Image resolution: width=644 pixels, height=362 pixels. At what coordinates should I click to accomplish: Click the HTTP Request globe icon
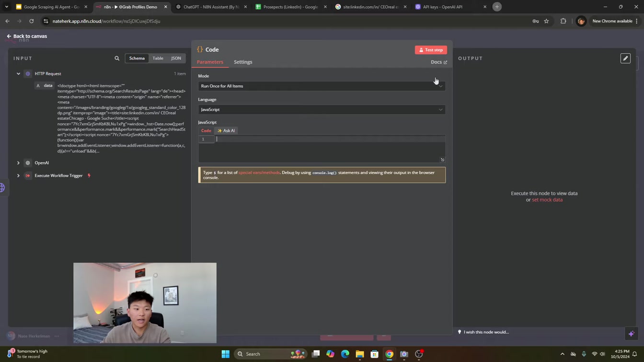[x=28, y=74]
